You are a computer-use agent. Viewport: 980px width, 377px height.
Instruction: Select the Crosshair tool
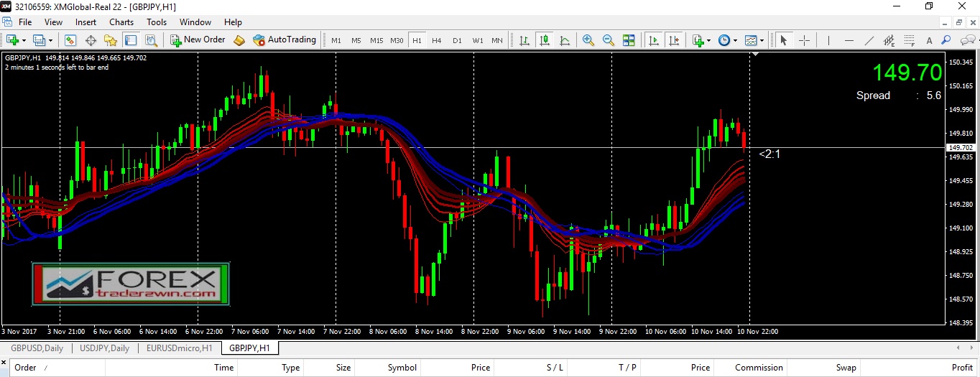point(804,40)
